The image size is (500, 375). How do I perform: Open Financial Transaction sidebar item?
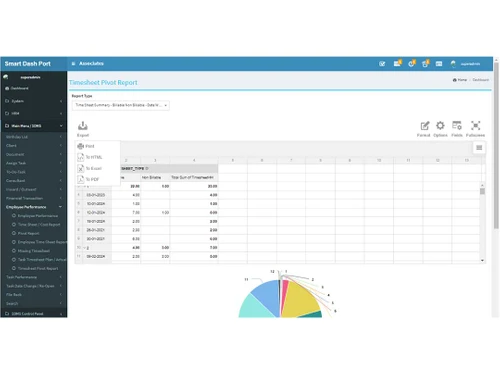[24, 198]
